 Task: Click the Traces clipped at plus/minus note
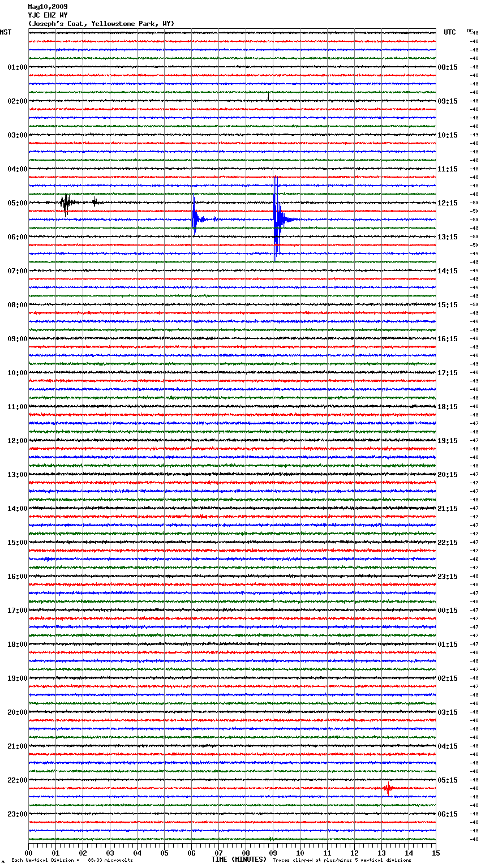coord(342,860)
